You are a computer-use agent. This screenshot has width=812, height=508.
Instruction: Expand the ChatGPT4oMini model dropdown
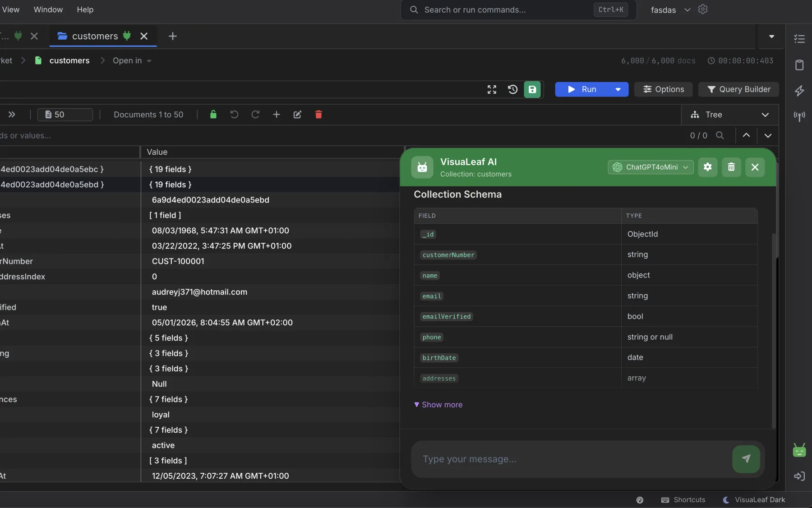(x=651, y=167)
